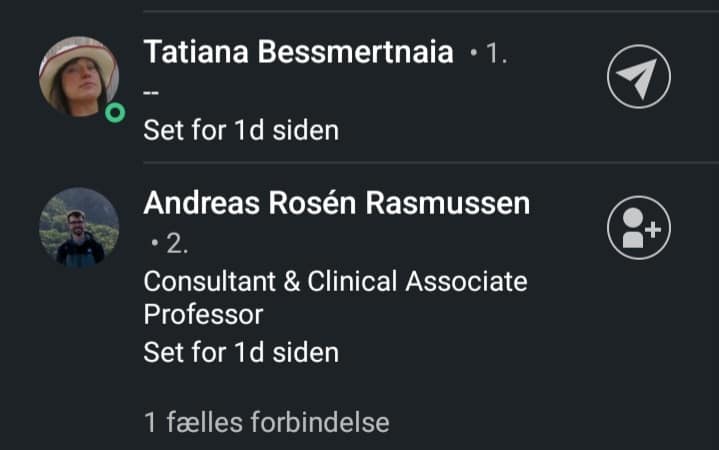Select the surname Rasmussen in the second entry
The image size is (719, 450).
pyautogui.click(x=448, y=203)
